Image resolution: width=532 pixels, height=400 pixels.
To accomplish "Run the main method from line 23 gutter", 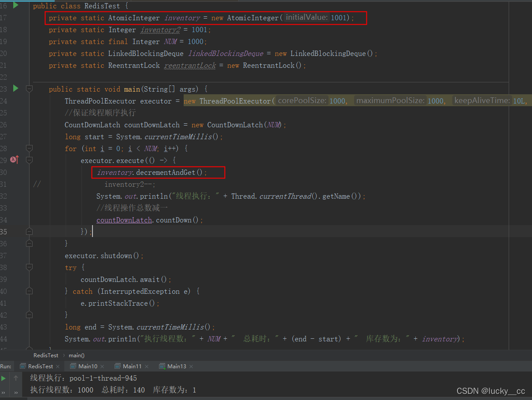I will coord(15,89).
